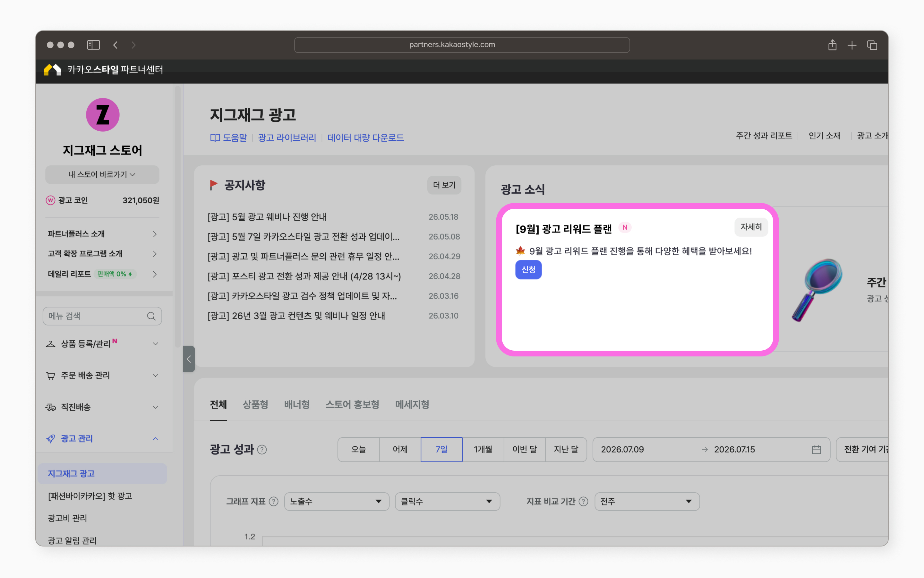Switch to the 상품형 tab
Screen dimensions: 924x578
pyautogui.click(x=255, y=405)
